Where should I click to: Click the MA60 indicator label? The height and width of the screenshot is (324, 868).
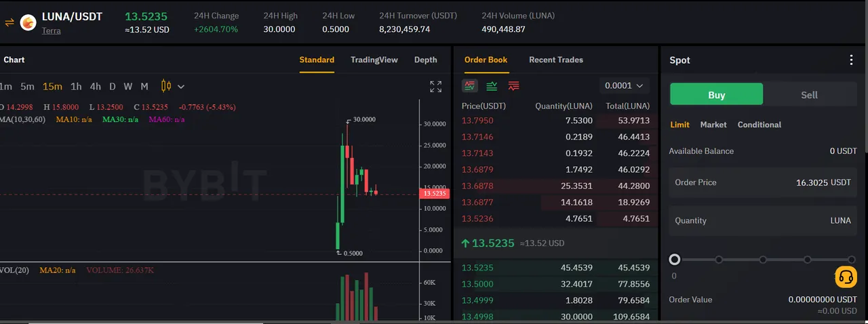coord(166,119)
